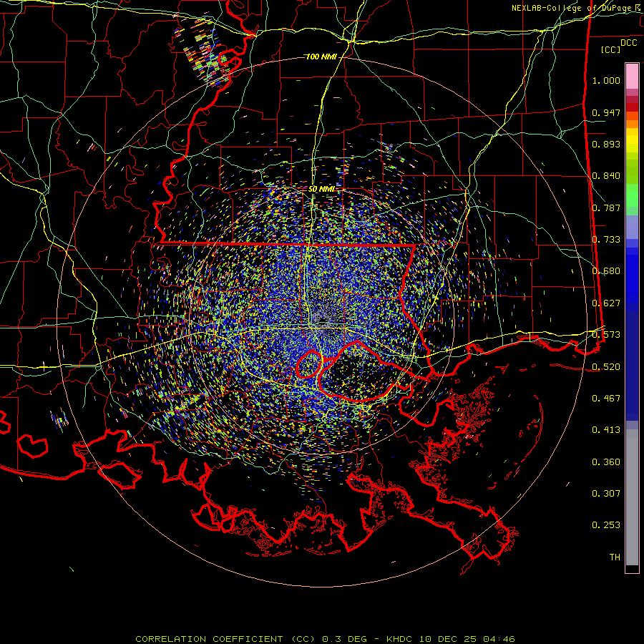Click the 50 NMI range ring label
The height and width of the screenshot is (644, 644).
321,190
